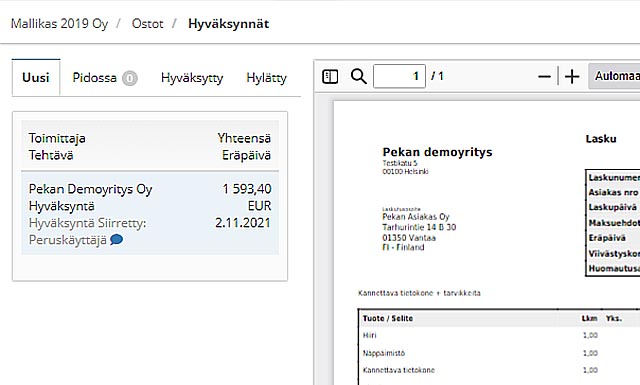This screenshot has width=640, height=385.
Task: Toggle the PDF viewer sidebar icon
Action: click(x=330, y=76)
